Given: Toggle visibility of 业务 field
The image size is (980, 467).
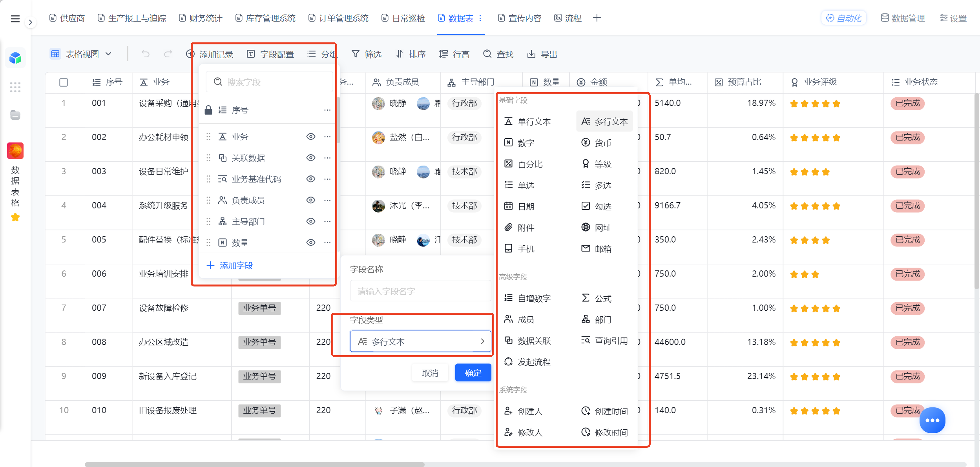Looking at the screenshot, I should (311, 137).
